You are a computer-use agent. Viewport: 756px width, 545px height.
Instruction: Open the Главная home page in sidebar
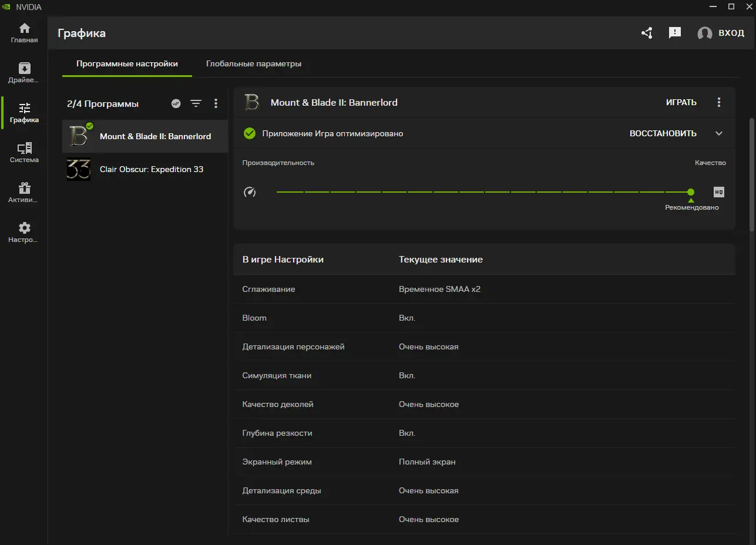24,33
